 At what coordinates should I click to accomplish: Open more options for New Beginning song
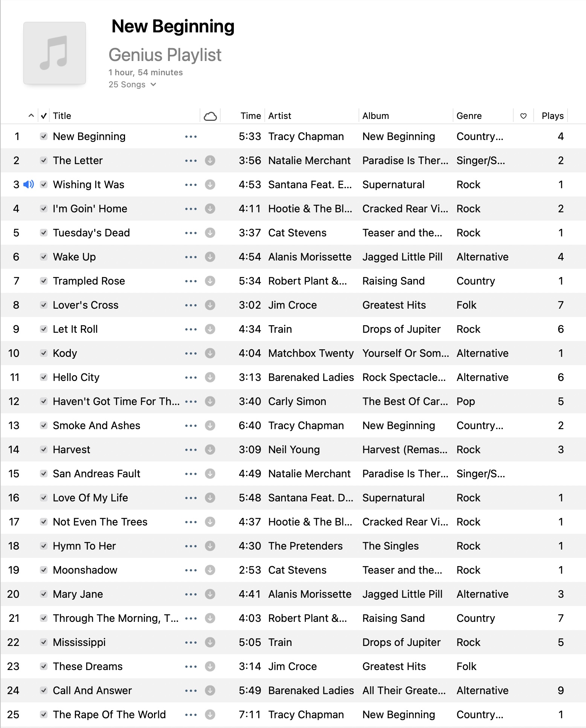click(191, 137)
